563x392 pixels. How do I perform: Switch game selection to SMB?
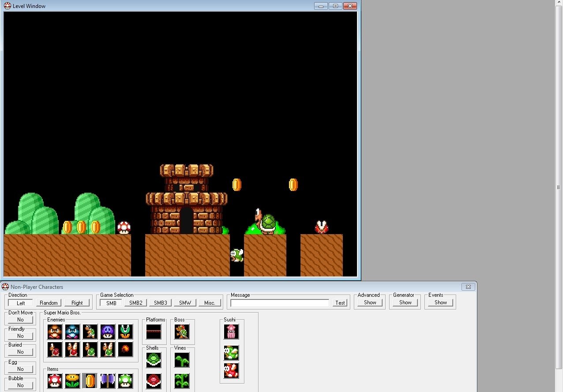(x=111, y=303)
